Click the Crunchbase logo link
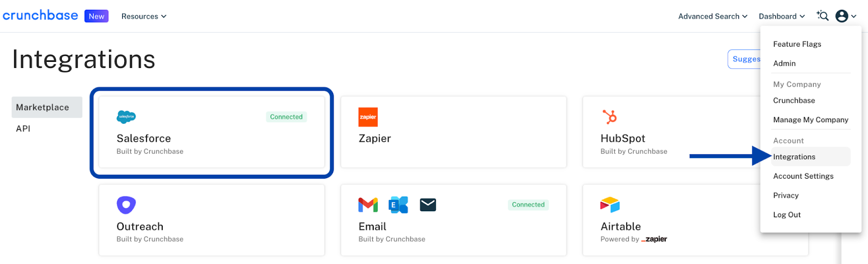Screen dimensions: 868x264 tap(40, 15)
